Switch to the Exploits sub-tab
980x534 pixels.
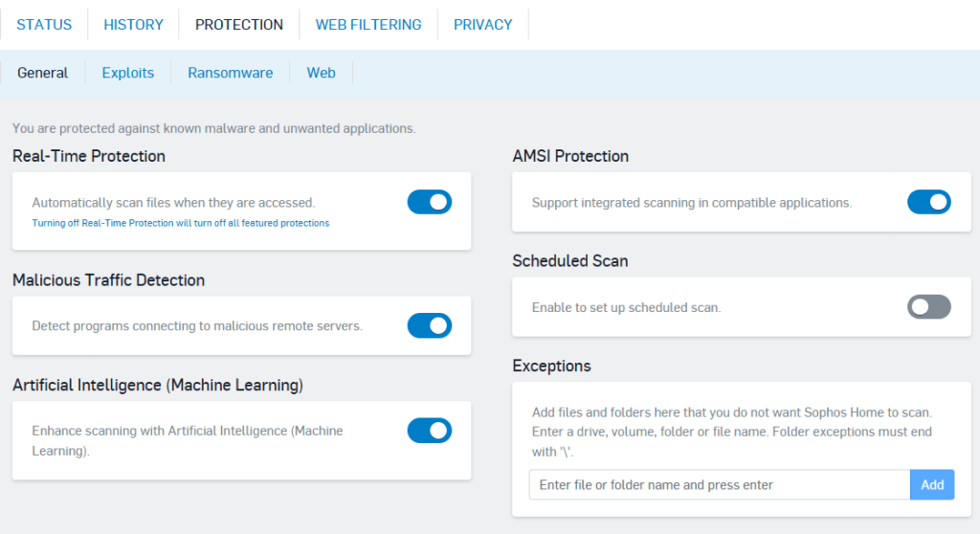[128, 73]
